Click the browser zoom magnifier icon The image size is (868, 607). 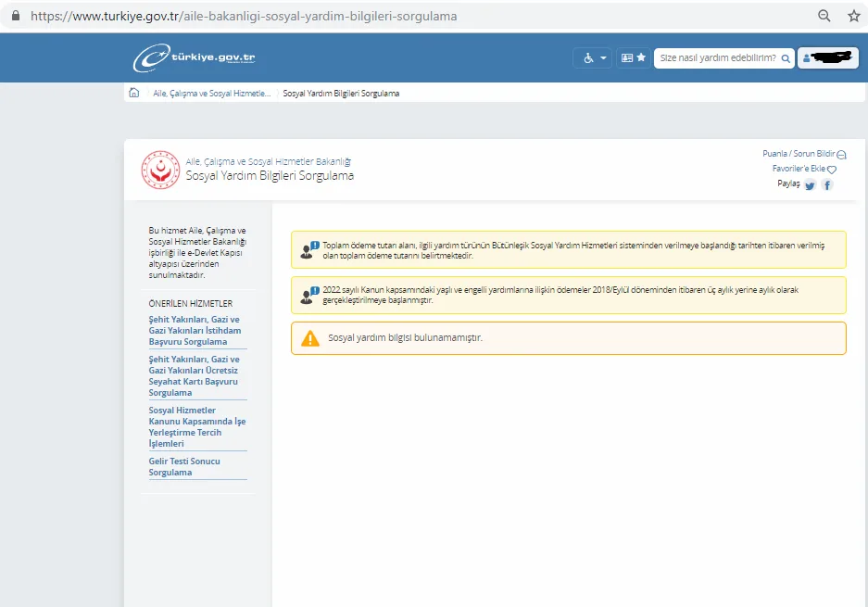(x=824, y=16)
